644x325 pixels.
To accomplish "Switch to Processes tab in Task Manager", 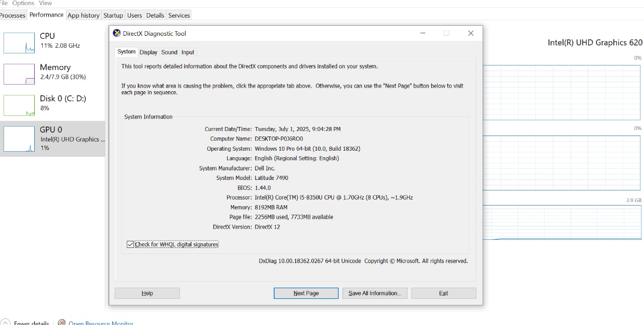I will point(13,15).
